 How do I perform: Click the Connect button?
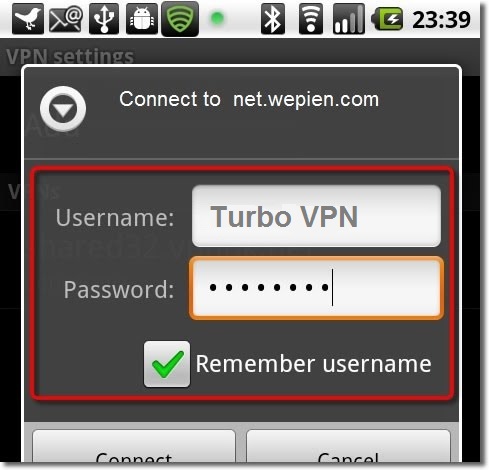(134, 447)
